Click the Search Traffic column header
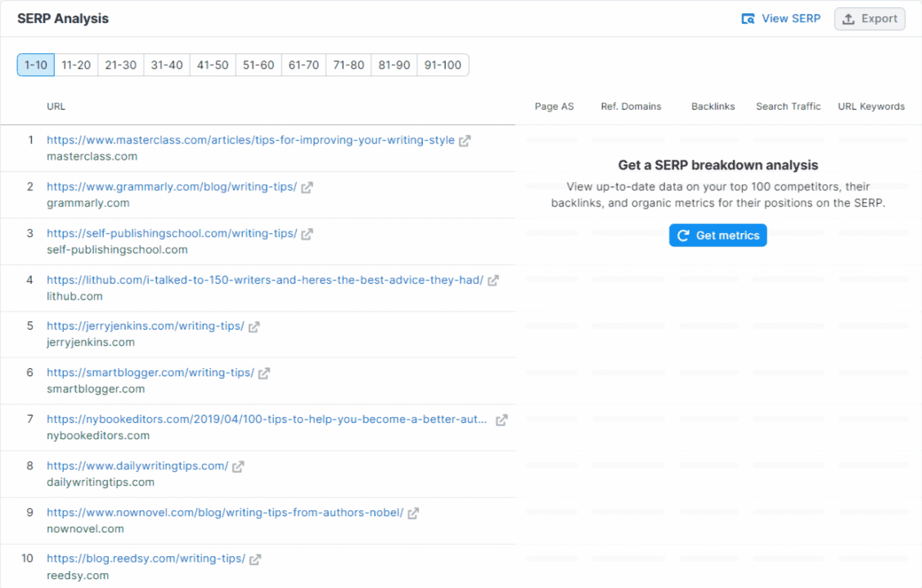This screenshot has width=922, height=588. [789, 106]
